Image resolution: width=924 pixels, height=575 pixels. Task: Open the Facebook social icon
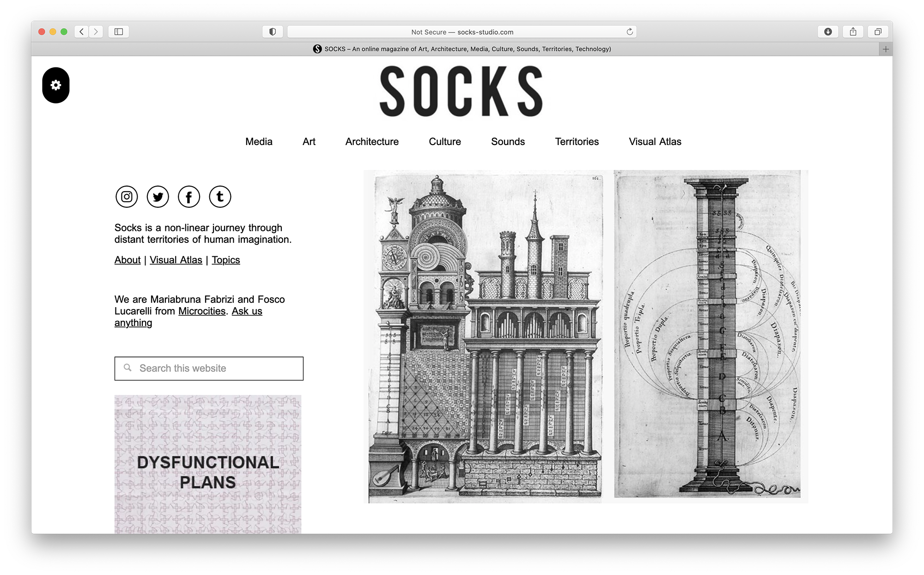[x=189, y=197]
